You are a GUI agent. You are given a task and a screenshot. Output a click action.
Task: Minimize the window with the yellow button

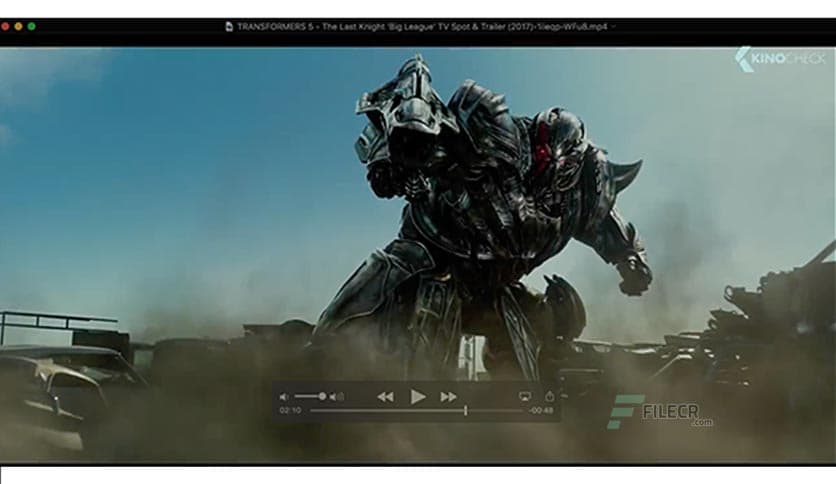click(18, 26)
